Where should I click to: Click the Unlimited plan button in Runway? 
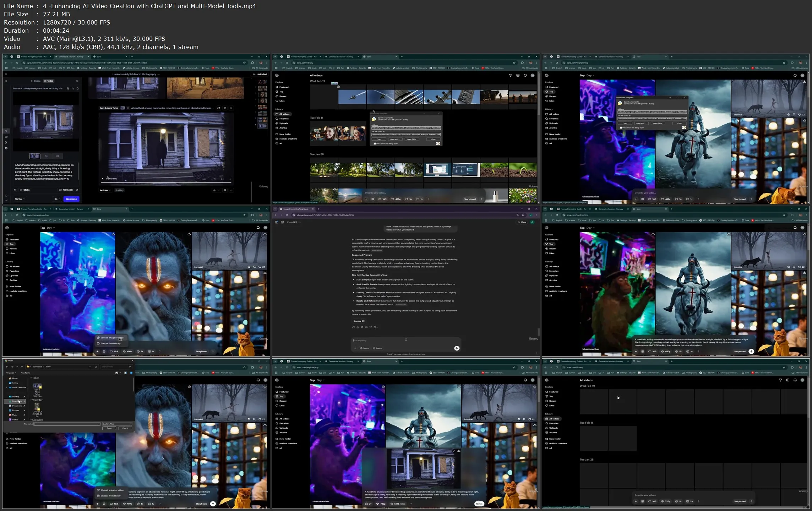point(260,74)
